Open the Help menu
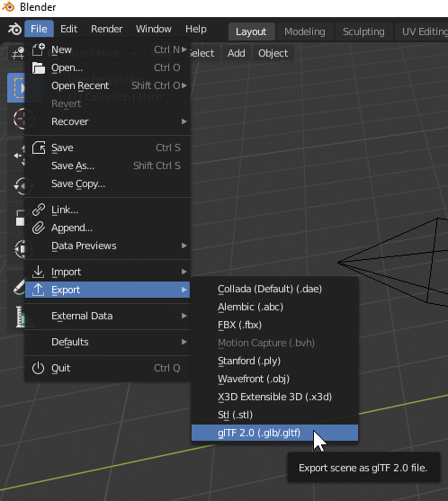 (196, 29)
